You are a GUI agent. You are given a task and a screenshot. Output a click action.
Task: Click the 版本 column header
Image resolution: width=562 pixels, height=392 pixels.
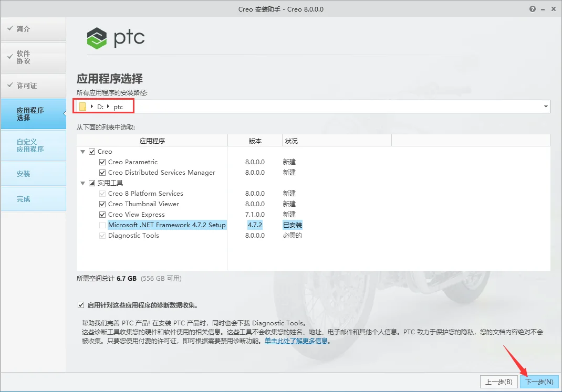255,141
